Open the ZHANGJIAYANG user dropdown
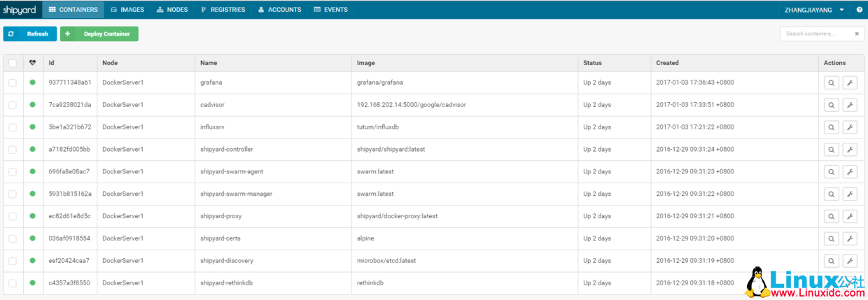868x300 pixels. pos(814,10)
